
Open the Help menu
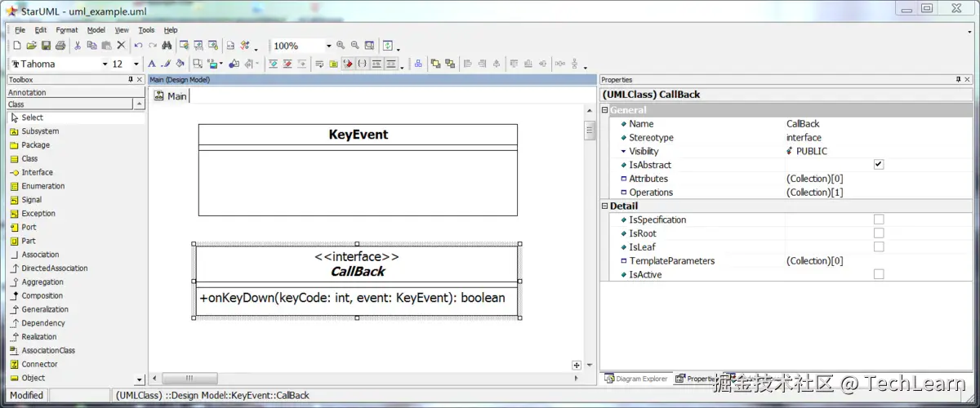(x=171, y=30)
